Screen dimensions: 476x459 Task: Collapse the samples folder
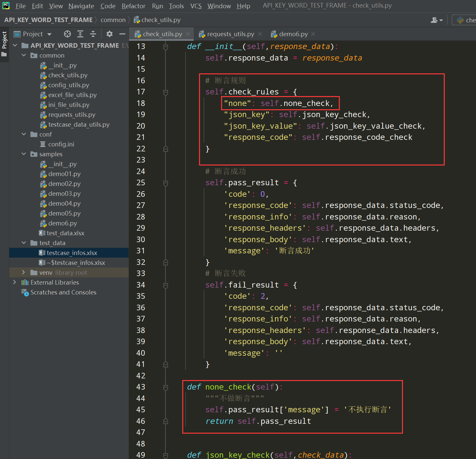24,154
